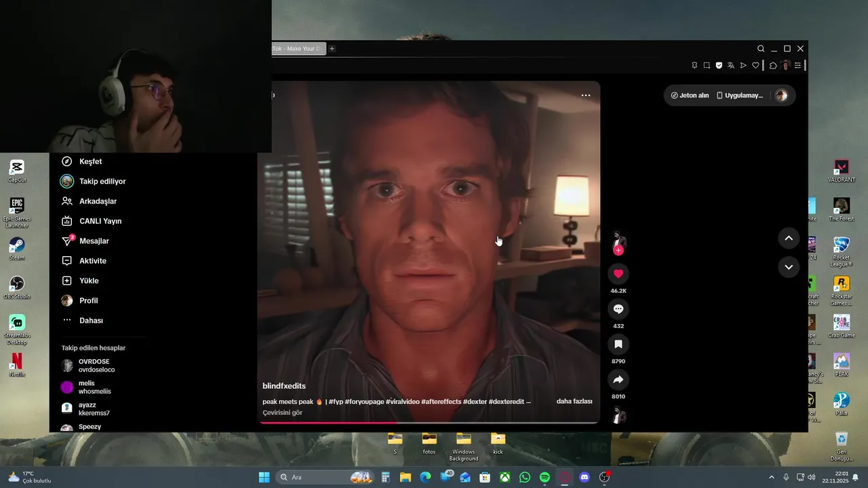Share the video (8010 shares)
The width and height of the screenshot is (868, 488).
point(618,380)
